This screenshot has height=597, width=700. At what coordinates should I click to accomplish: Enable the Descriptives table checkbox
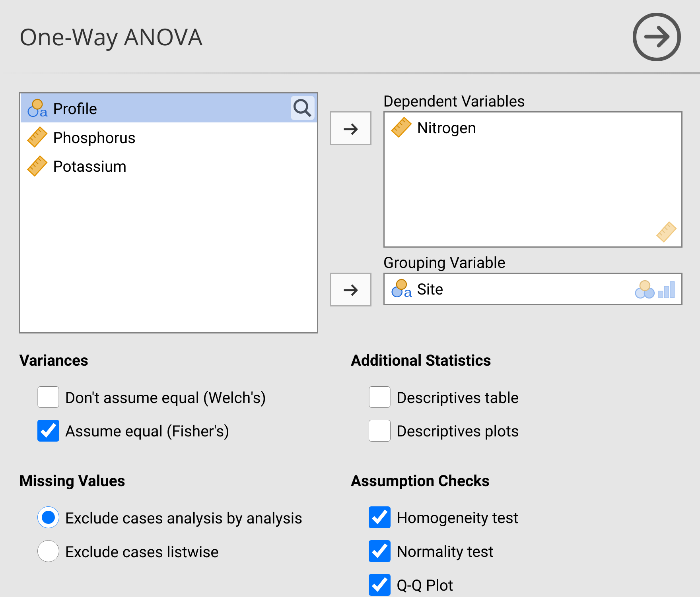pyautogui.click(x=379, y=397)
